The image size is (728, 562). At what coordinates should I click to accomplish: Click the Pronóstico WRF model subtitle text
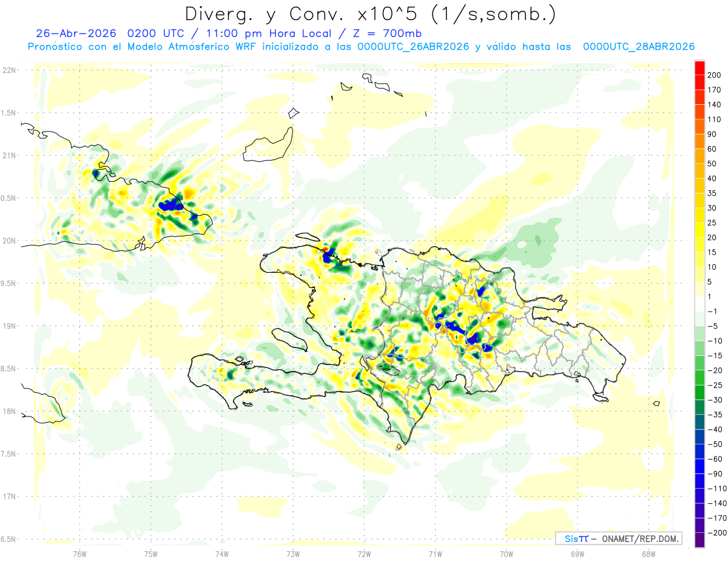click(x=361, y=47)
